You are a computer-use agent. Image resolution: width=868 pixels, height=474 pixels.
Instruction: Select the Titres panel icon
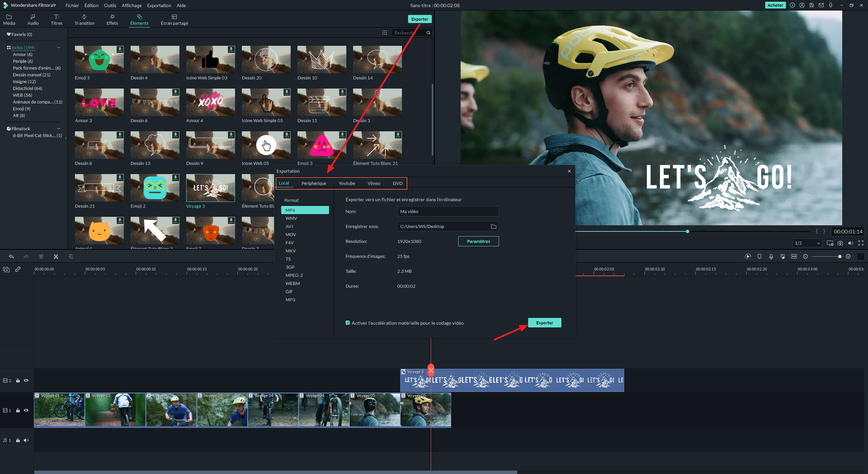tap(56, 19)
